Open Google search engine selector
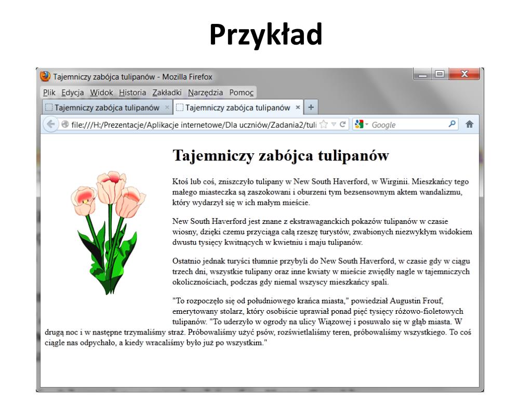This screenshot has width=532, height=399. 362,125
